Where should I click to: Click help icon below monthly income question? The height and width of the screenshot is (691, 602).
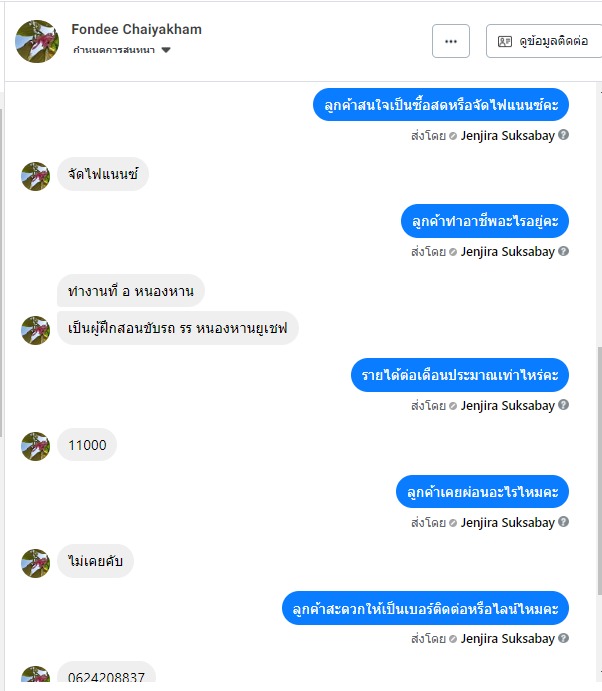(563, 405)
